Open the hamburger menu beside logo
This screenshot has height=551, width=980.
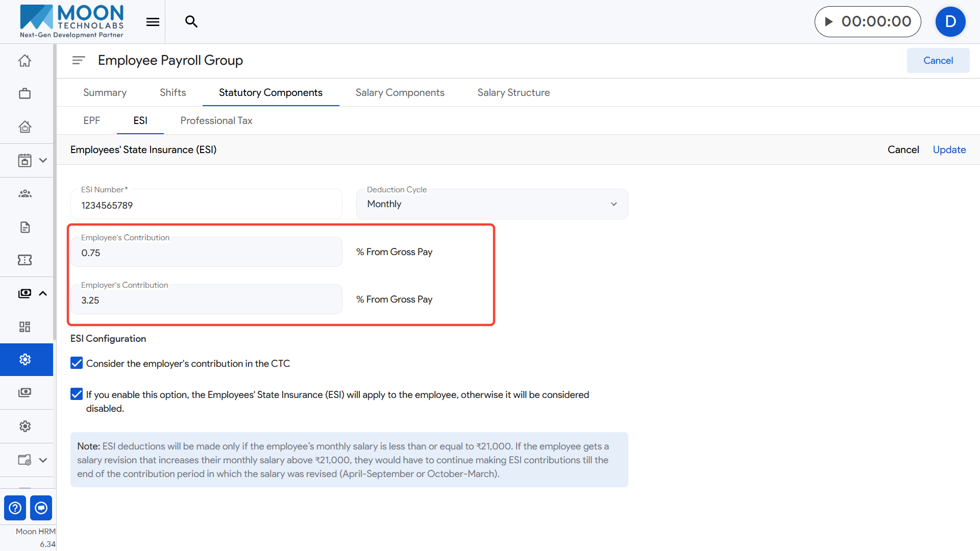point(153,21)
